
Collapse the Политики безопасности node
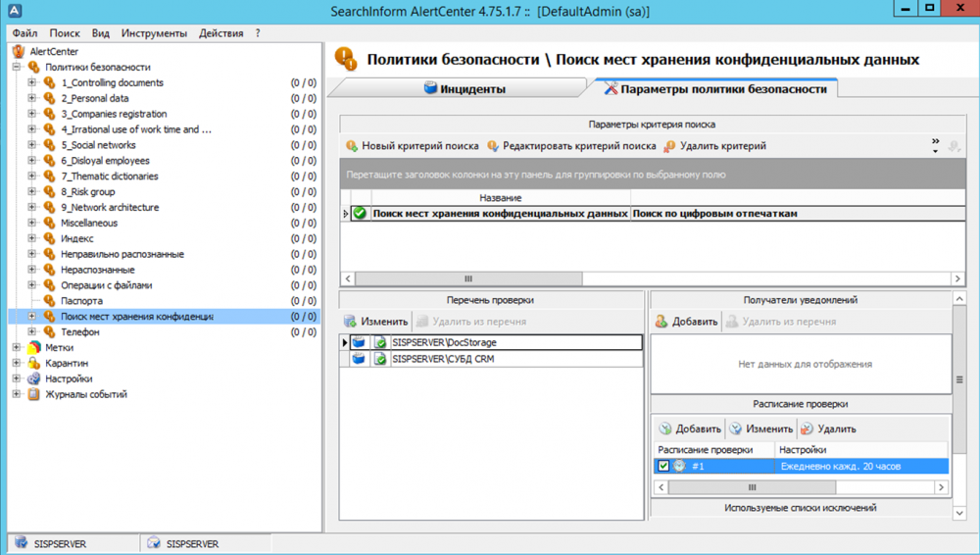coord(17,67)
